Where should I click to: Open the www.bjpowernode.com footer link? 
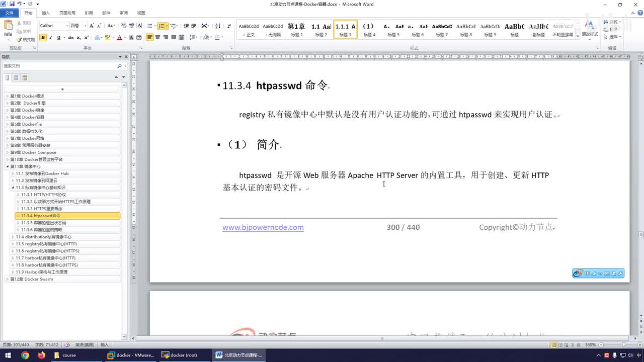(x=263, y=227)
